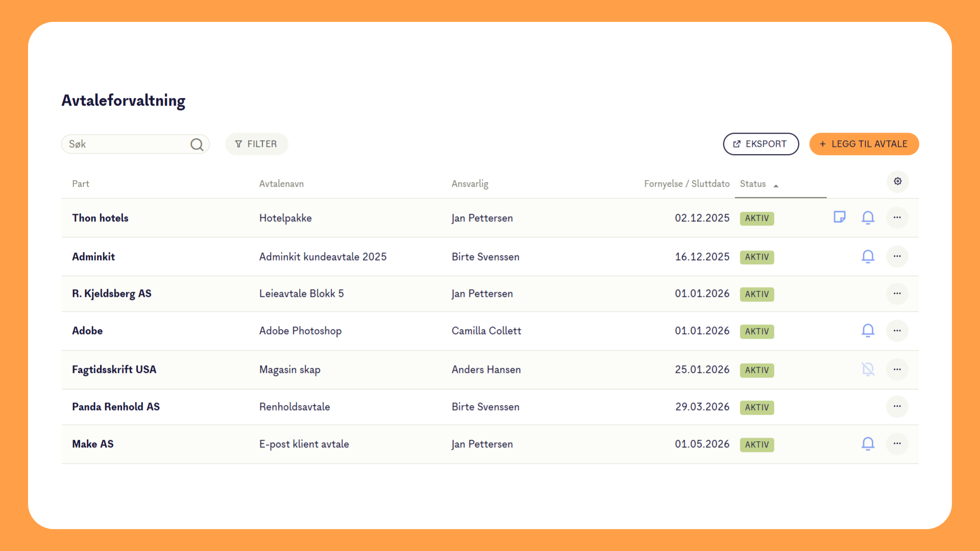Image resolution: width=980 pixels, height=551 pixels.
Task: Open three-dot menu on Adminkit row
Action: tap(897, 257)
